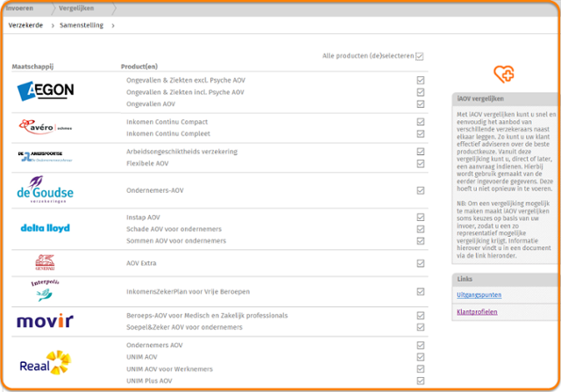Click the de Goudse logo

click(x=46, y=191)
